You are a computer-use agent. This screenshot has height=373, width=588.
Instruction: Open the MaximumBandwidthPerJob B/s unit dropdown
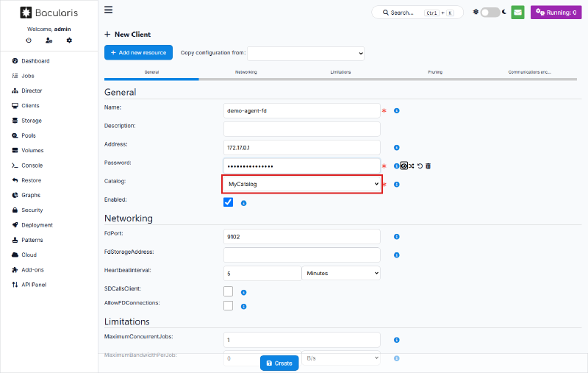(x=341, y=358)
